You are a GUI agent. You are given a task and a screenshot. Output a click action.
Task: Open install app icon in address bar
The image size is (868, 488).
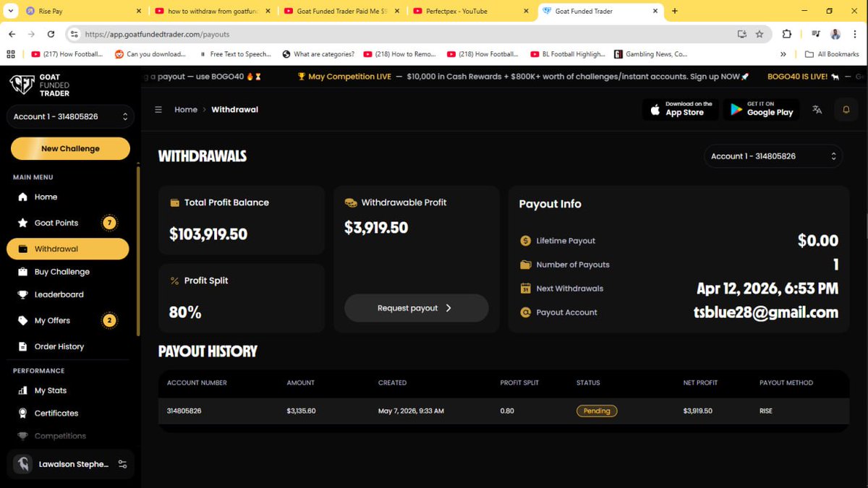click(x=741, y=34)
